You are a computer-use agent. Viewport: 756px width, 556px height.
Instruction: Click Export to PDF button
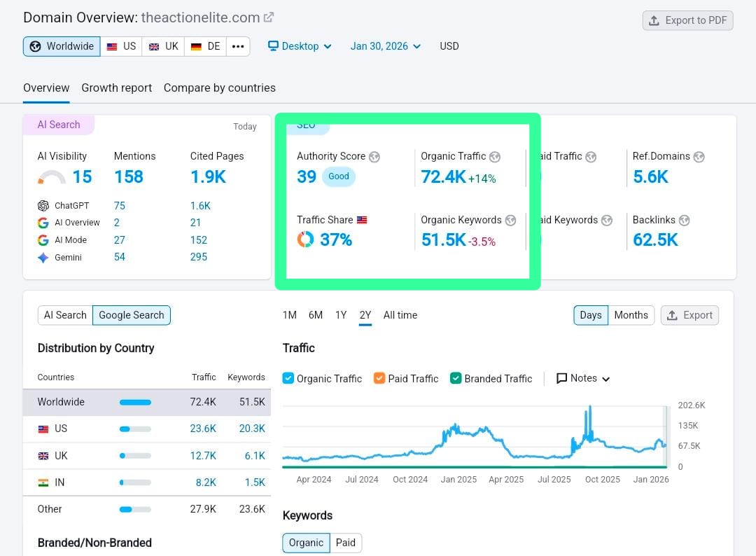tap(687, 21)
